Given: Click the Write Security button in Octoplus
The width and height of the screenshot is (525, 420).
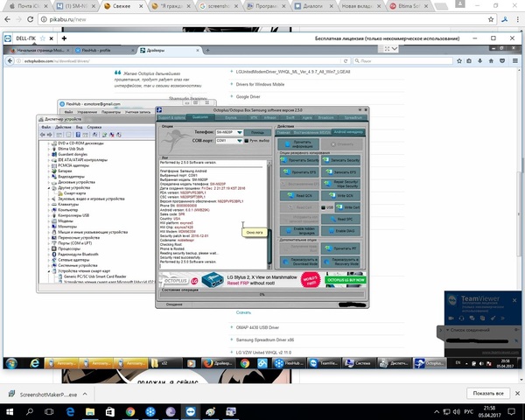Looking at the screenshot, I should 341,160.
